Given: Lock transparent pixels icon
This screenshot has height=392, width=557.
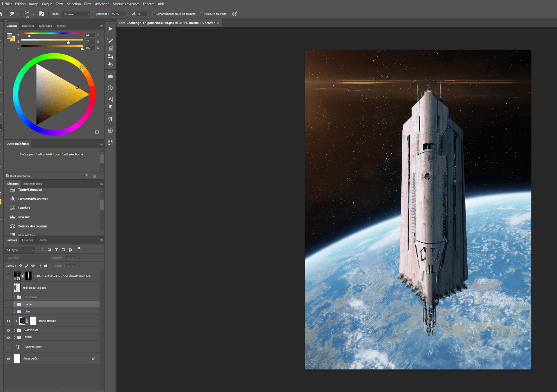Looking at the screenshot, I should [20, 265].
